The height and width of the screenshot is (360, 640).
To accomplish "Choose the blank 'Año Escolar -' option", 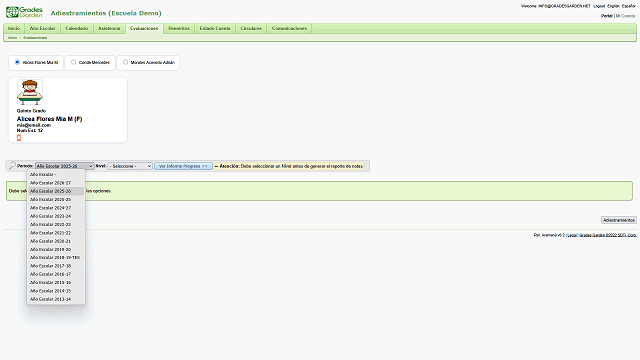I will coord(56,174).
